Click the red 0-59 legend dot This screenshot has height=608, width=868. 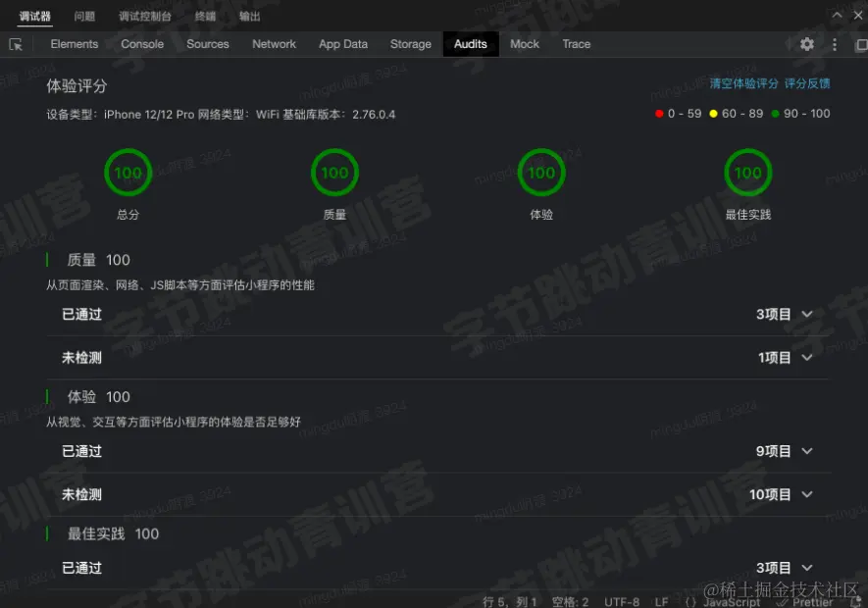tap(659, 113)
